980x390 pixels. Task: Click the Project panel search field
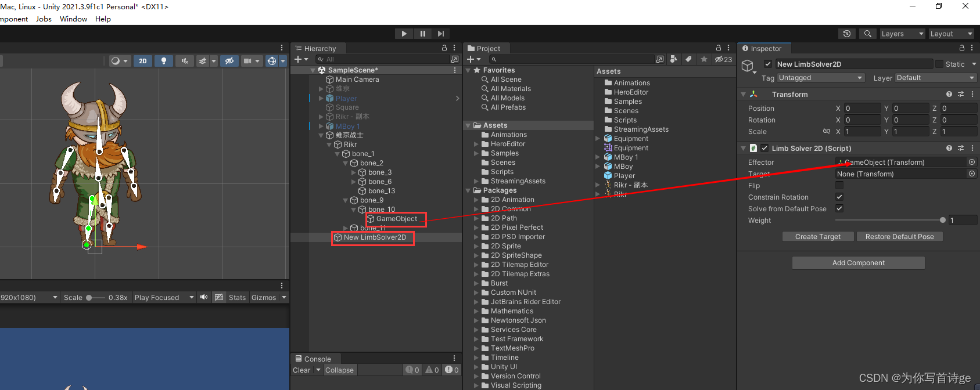pos(572,59)
